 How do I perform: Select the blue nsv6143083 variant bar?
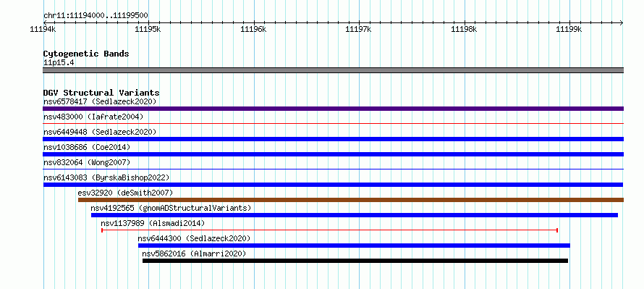[333, 185]
